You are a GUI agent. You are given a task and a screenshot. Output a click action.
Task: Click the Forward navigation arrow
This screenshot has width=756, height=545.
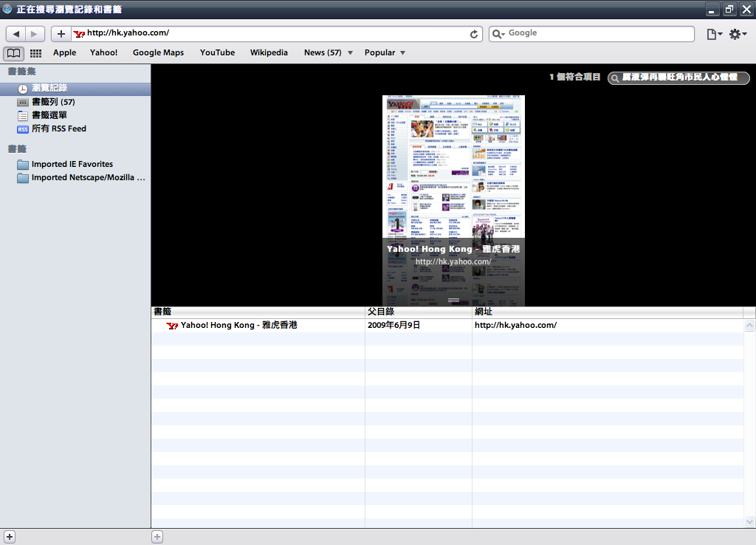(x=35, y=34)
